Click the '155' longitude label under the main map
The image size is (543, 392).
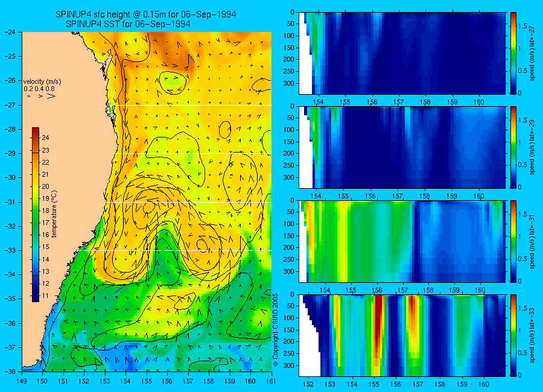(147, 381)
